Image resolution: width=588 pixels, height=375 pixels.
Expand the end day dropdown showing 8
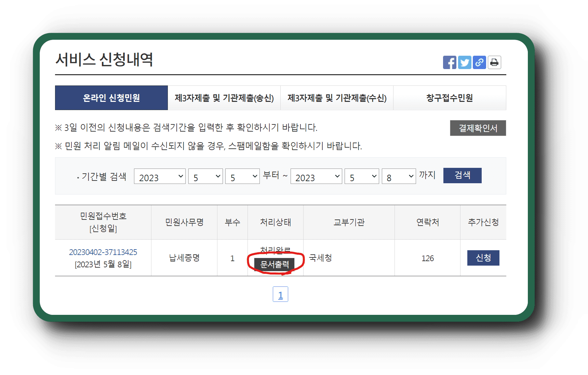click(x=399, y=176)
